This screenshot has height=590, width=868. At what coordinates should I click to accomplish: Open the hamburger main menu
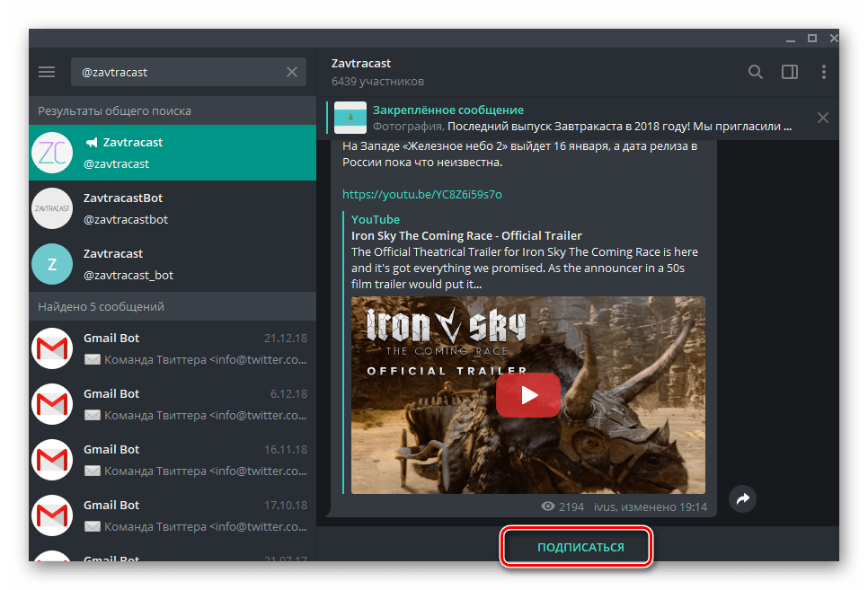click(47, 72)
